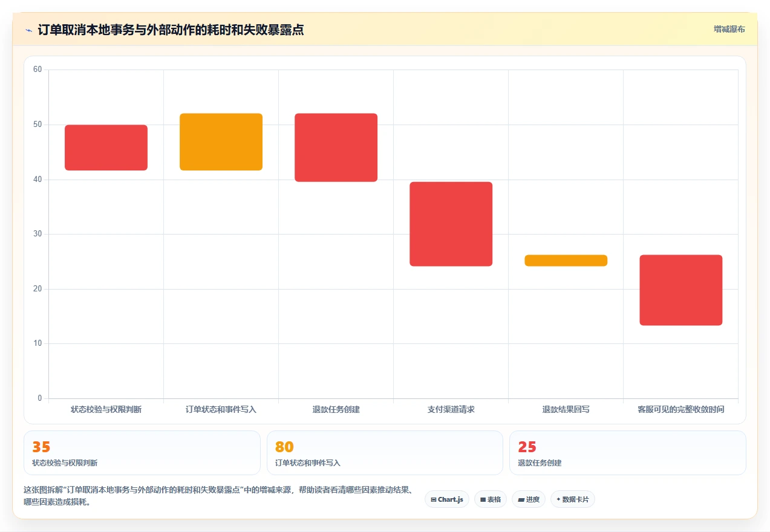Click the 数据卡片 tag chip
This screenshot has width=770, height=532.
573,499
